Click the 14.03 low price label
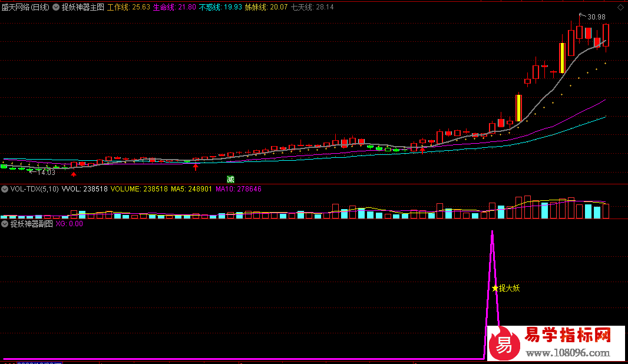628x364 pixels. point(45,172)
